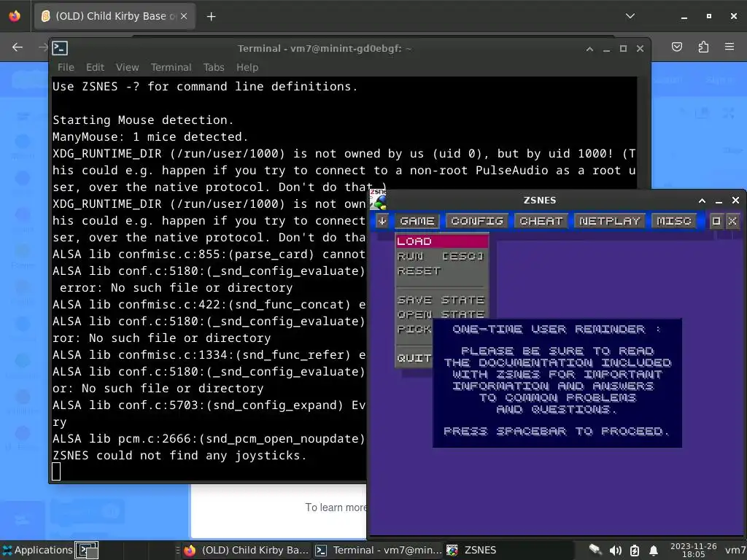Choose SAVE STATE in the GAME menu
Image resolution: width=747 pixels, height=560 pixels.
point(441,300)
